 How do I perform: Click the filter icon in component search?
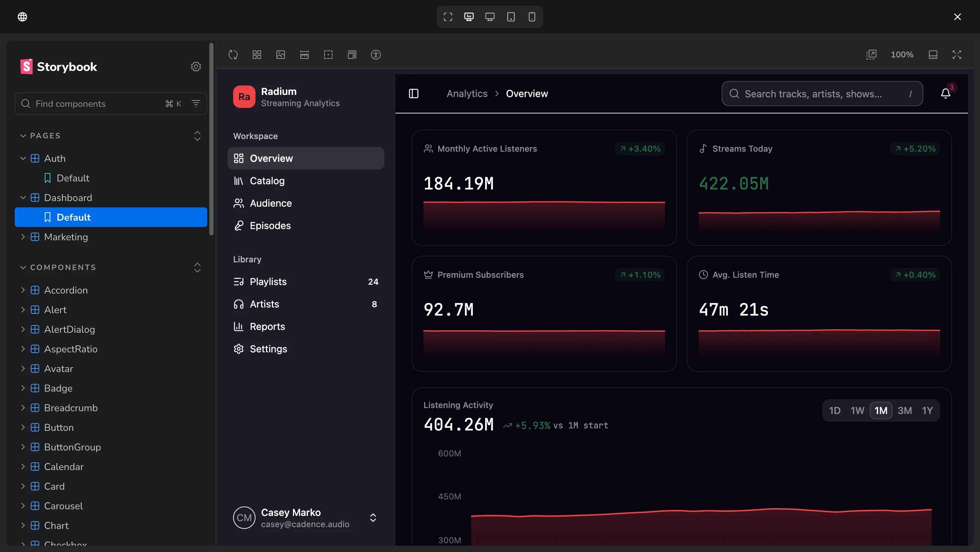click(196, 104)
